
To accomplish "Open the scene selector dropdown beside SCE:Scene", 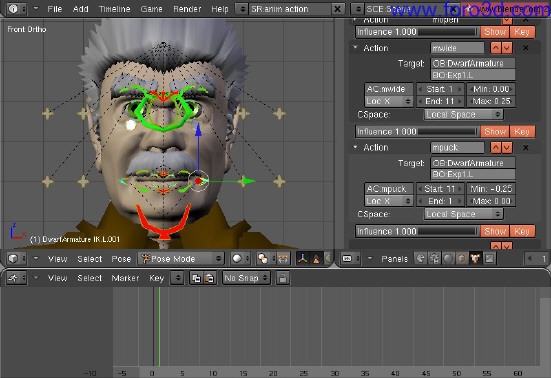I will (358, 9).
